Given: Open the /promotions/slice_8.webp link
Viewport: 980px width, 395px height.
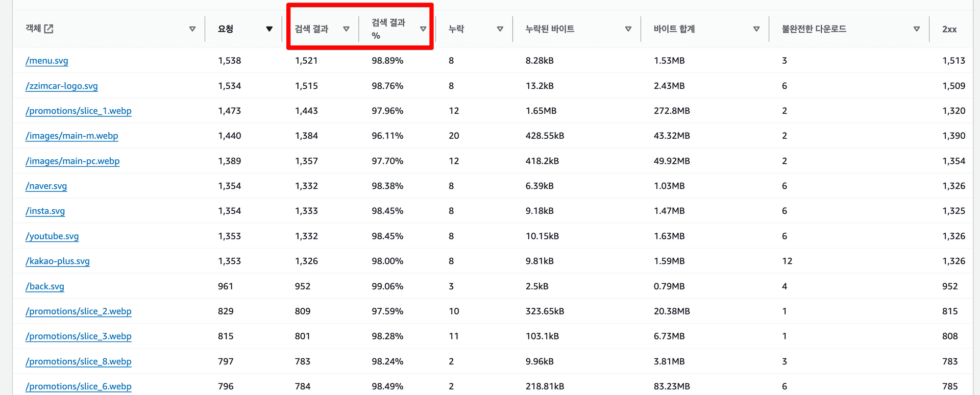Looking at the screenshot, I should [x=79, y=361].
